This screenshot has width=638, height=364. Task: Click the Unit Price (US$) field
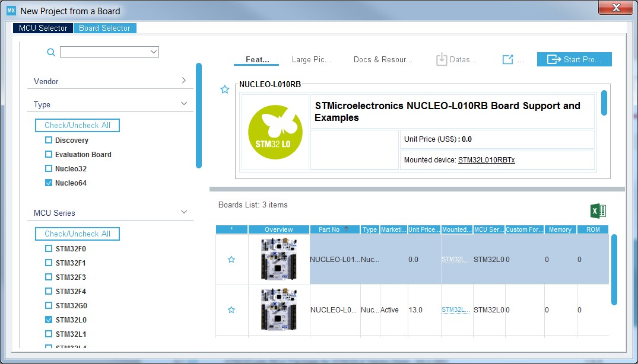[x=497, y=139]
